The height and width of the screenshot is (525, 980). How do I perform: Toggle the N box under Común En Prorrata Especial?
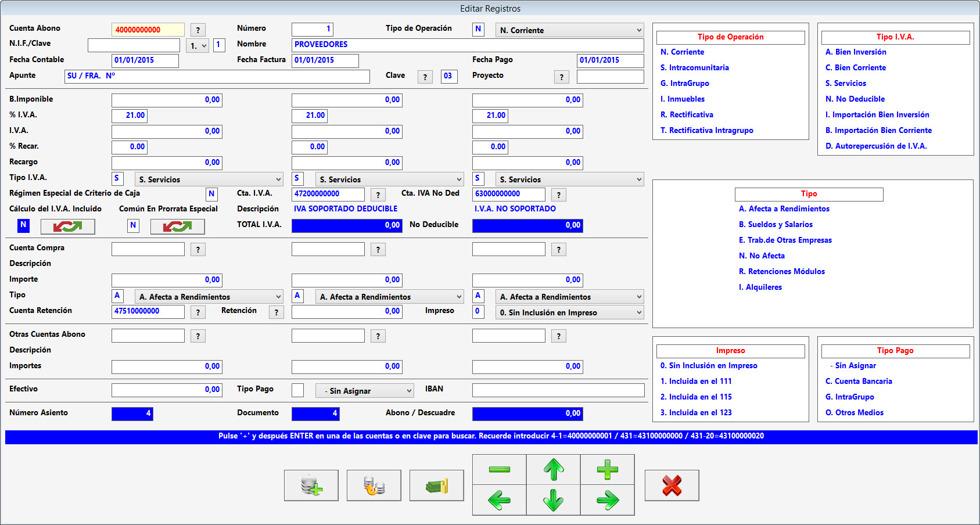coord(133,225)
